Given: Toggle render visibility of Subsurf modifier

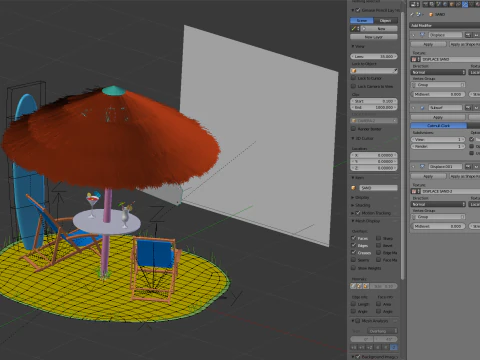Looking at the screenshot, I should [468, 108].
